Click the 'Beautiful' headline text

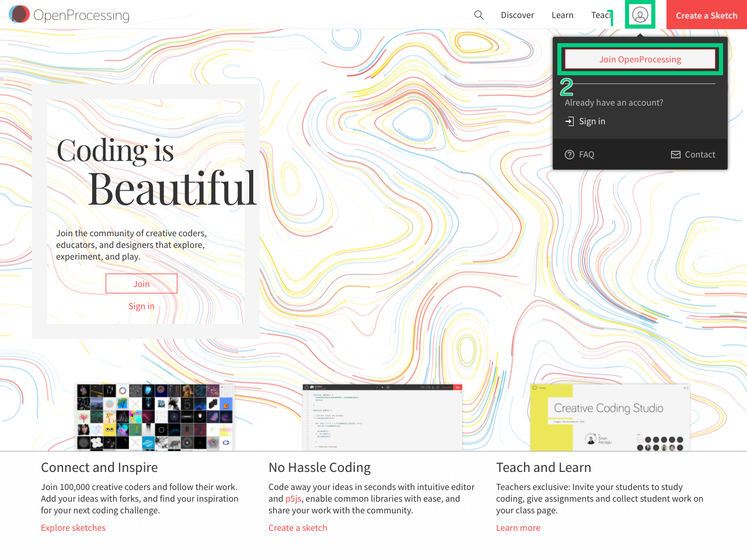(x=172, y=188)
